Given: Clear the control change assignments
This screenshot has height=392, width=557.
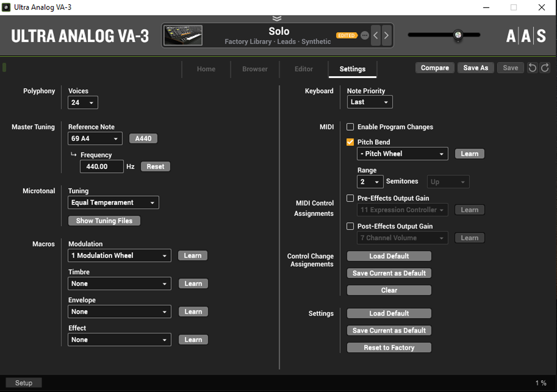Looking at the screenshot, I should pyautogui.click(x=389, y=290).
